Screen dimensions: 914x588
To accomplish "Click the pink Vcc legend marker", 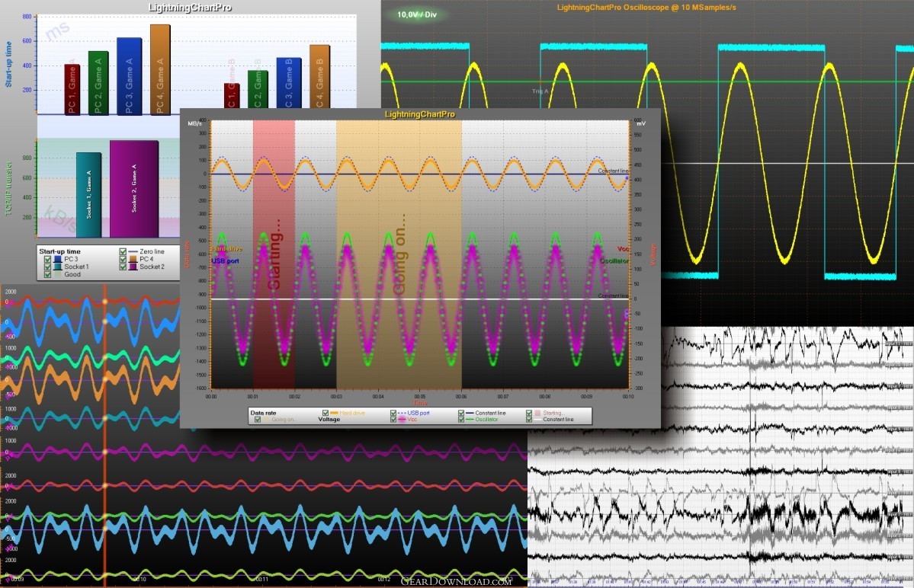I will pyautogui.click(x=402, y=419).
